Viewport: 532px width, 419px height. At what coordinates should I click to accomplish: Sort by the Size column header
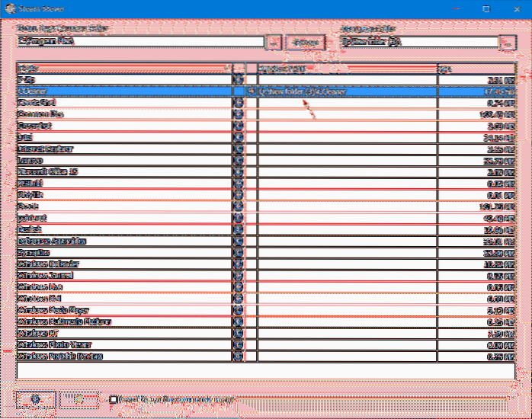[476, 68]
